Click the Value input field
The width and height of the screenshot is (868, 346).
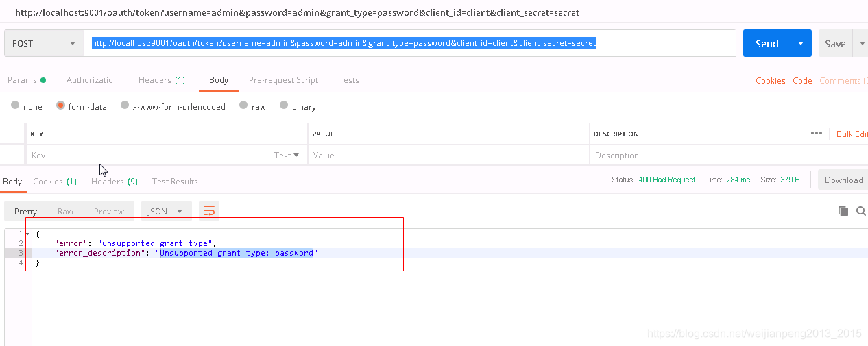448,156
